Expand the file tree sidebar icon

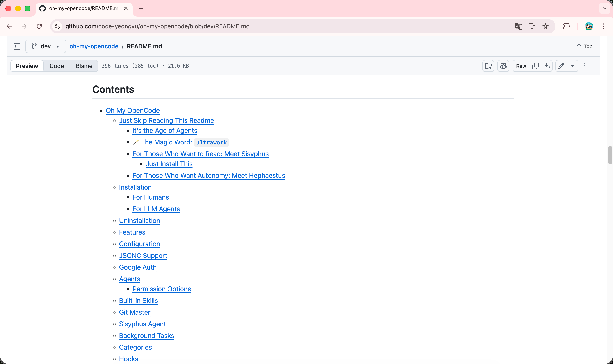(x=17, y=46)
